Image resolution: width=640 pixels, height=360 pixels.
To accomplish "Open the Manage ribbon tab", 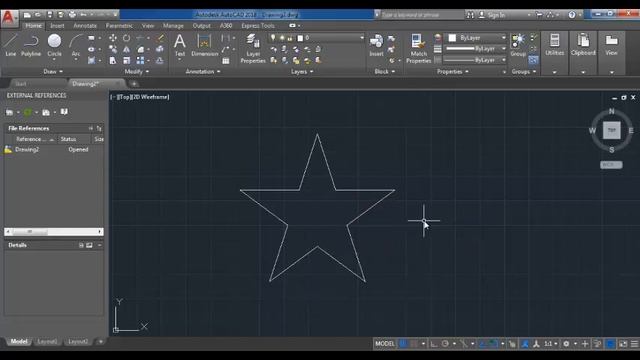I will point(173,26).
